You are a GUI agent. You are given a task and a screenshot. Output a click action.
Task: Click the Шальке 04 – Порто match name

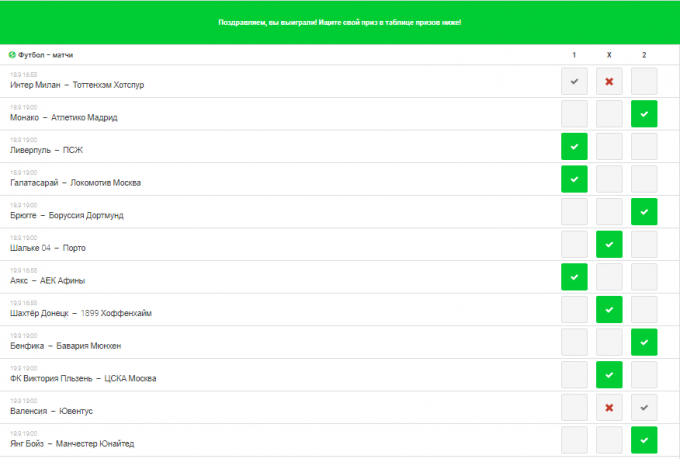[48, 248]
